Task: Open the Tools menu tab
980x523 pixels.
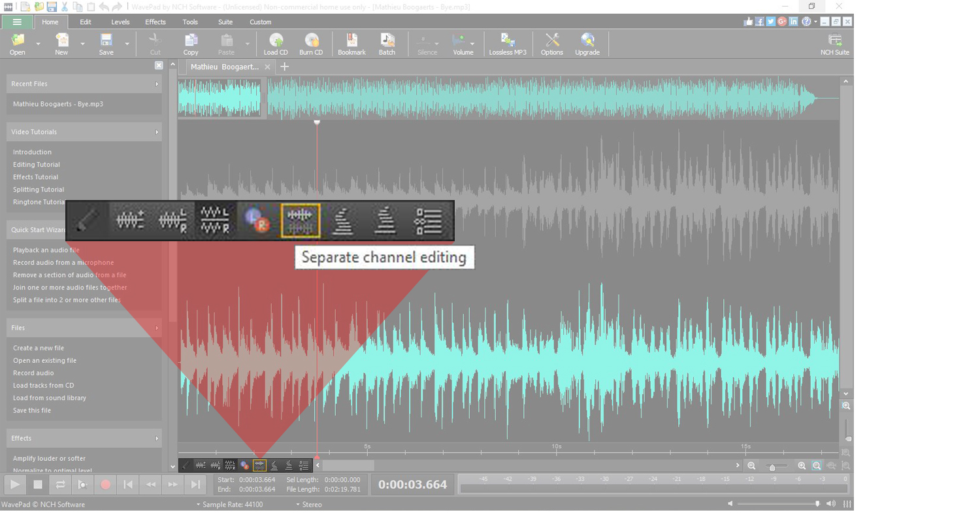Action: point(190,22)
